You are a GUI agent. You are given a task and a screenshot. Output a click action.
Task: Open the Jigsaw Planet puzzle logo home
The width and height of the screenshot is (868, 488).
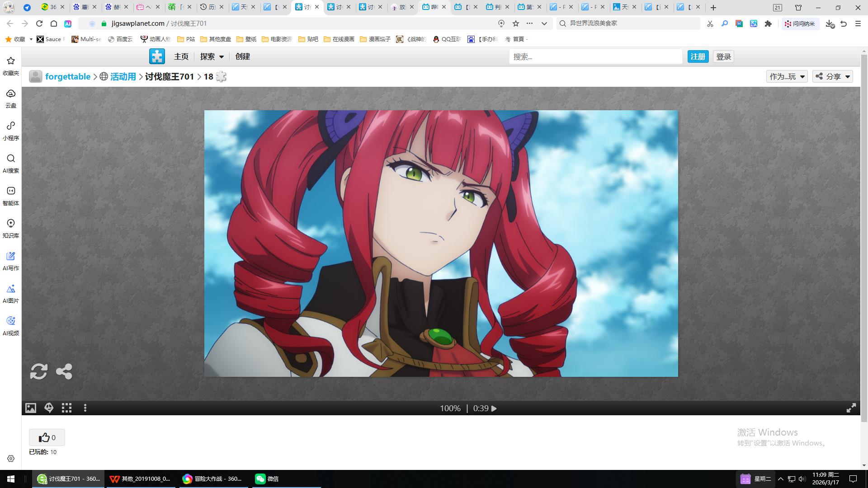(157, 56)
